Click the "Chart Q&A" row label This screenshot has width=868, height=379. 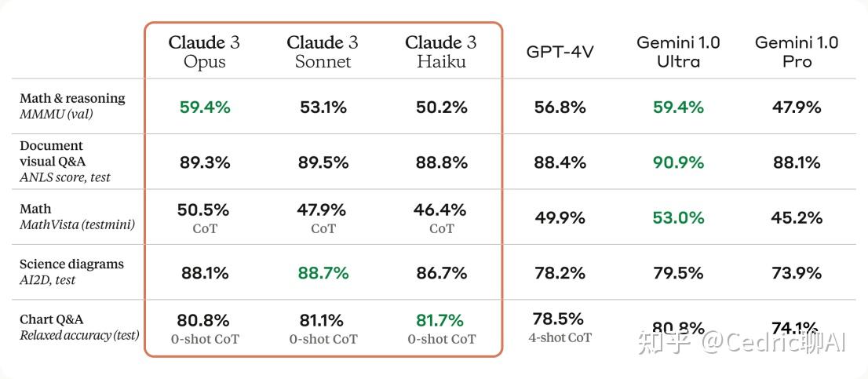52,319
